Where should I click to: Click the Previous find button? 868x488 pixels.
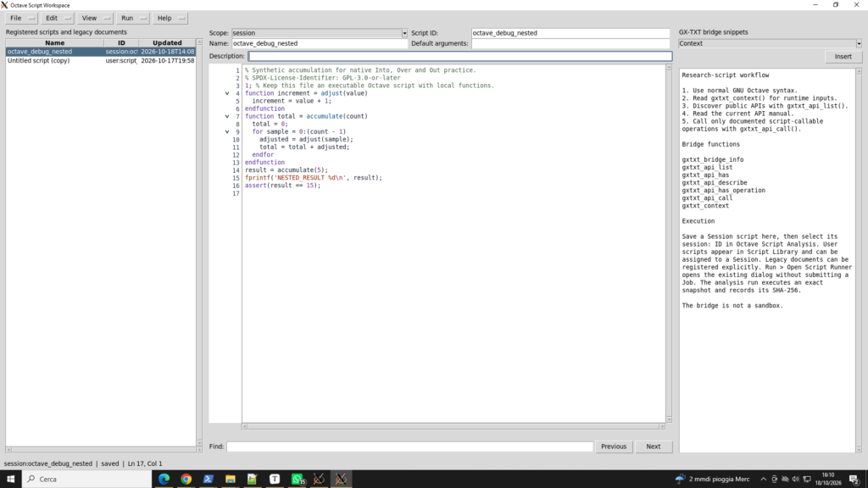tap(614, 446)
